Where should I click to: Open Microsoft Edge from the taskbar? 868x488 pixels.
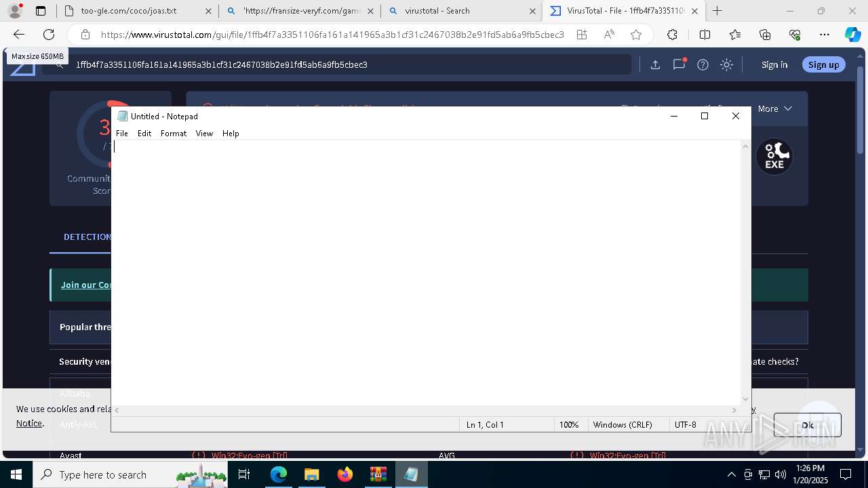(x=279, y=474)
